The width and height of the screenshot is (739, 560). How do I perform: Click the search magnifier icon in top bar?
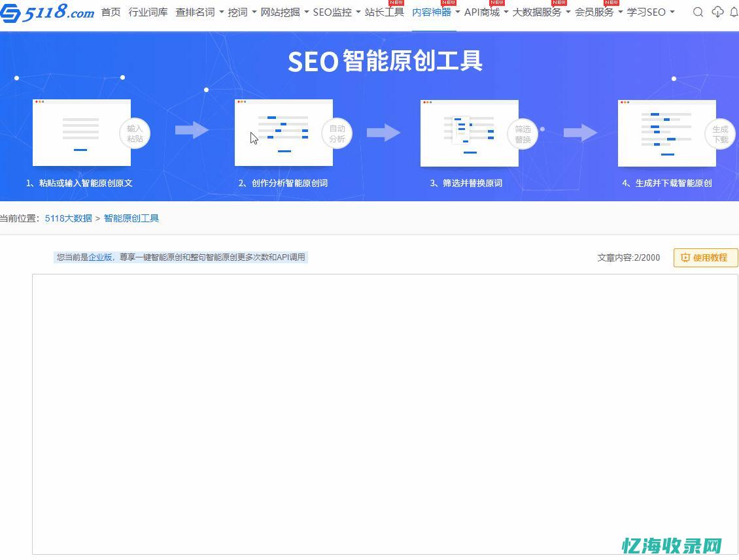(698, 12)
